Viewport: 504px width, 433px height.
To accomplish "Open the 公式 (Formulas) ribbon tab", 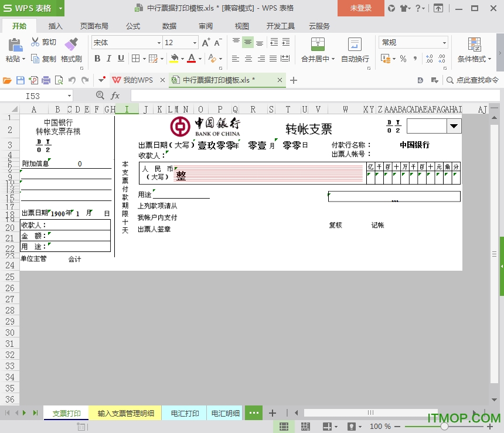I will point(133,26).
